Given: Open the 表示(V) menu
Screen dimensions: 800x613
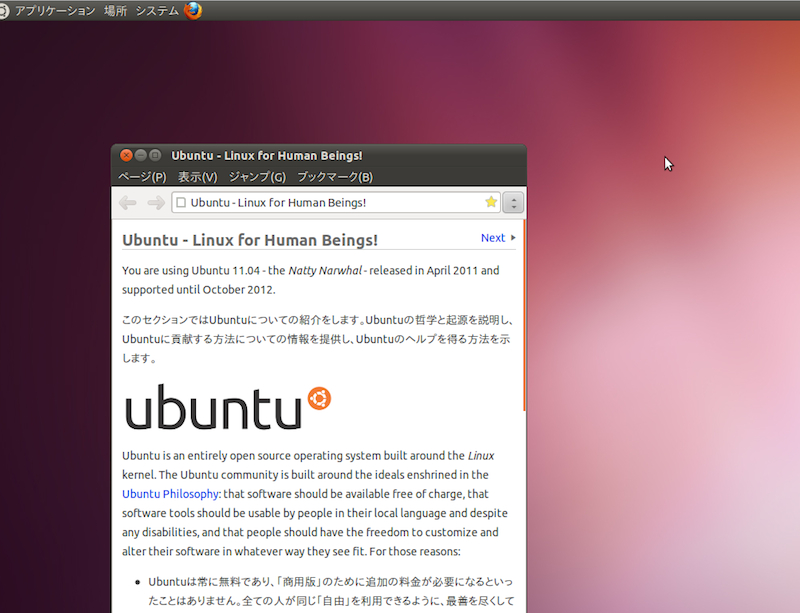Looking at the screenshot, I should point(197,177).
